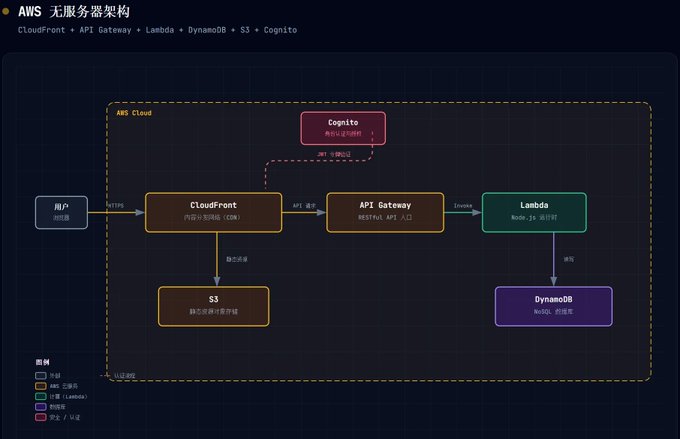Screen dimensions: 680x439
Task: Click the 图例 legend heading
Action: pyautogui.click(x=42, y=362)
